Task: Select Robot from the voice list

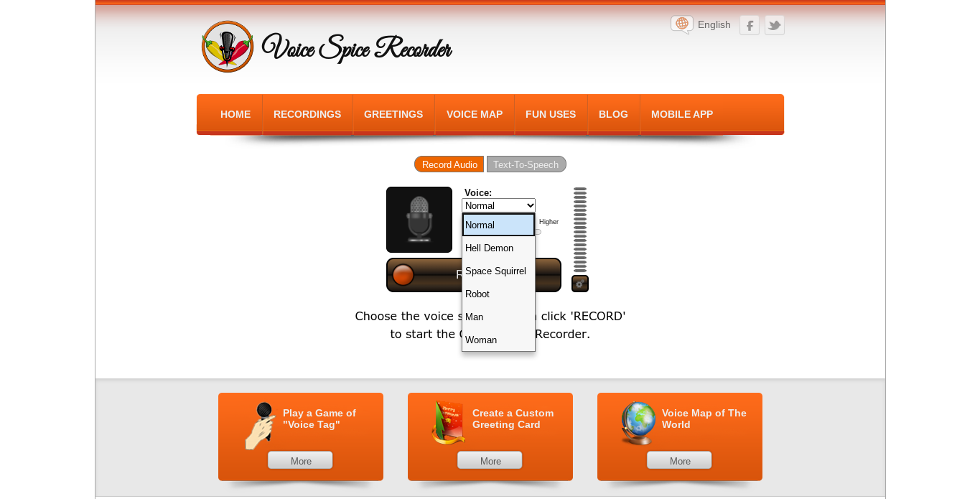Action: 498,294
